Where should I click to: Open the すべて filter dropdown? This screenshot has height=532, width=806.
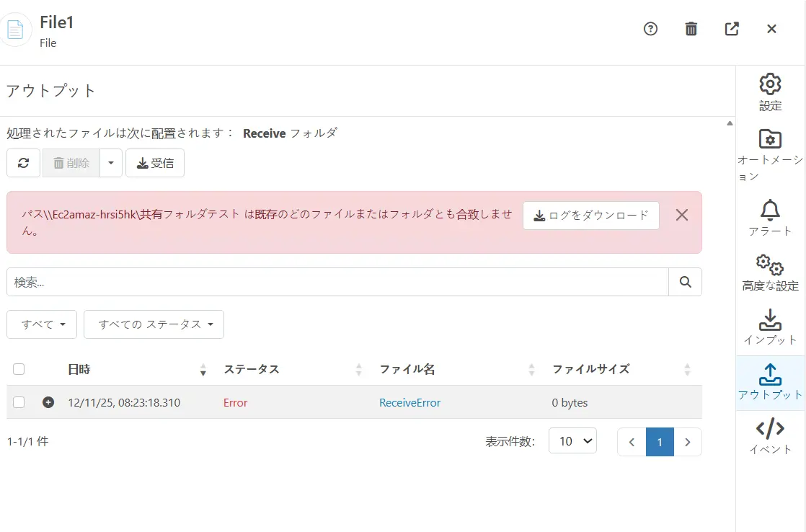pos(42,324)
